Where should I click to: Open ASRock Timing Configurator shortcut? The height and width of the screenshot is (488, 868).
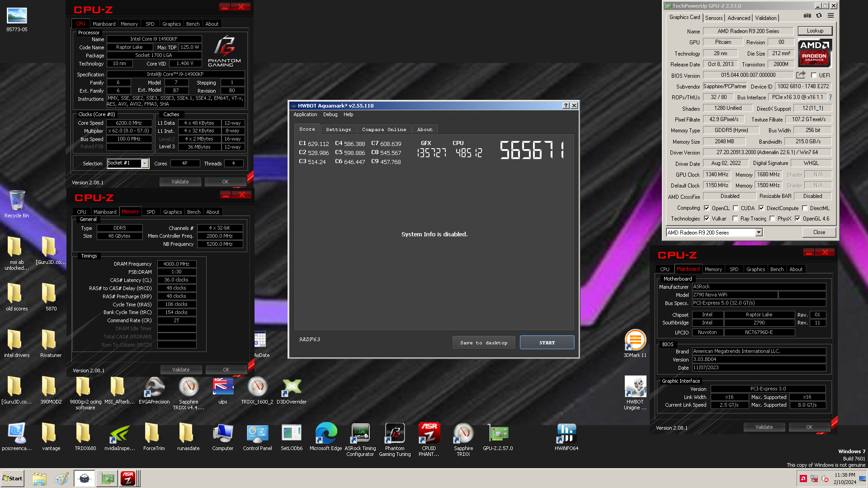(360, 440)
